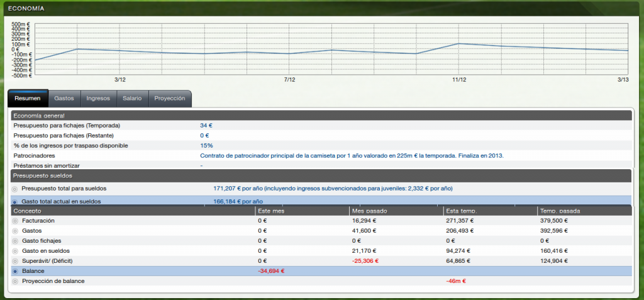Click the 166,184 € por año value

[x=238, y=201]
